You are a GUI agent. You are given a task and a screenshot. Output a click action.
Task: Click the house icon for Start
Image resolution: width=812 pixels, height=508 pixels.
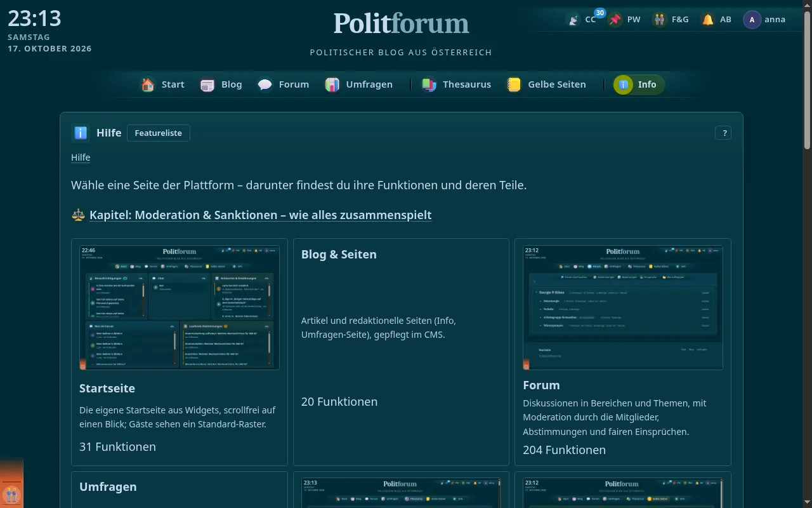[148, 84]
